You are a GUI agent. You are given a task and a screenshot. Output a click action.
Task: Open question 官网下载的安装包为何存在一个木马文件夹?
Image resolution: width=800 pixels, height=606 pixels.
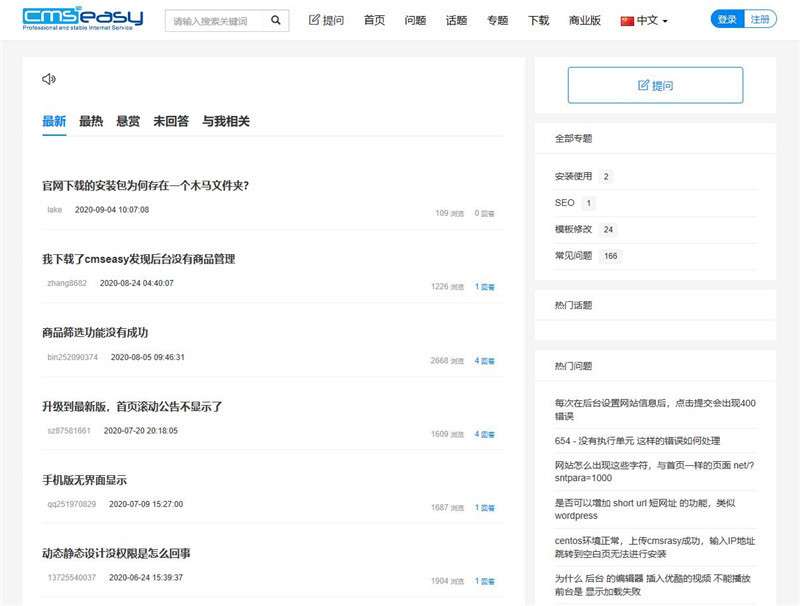pyautogui.click(x=145, y=186)
